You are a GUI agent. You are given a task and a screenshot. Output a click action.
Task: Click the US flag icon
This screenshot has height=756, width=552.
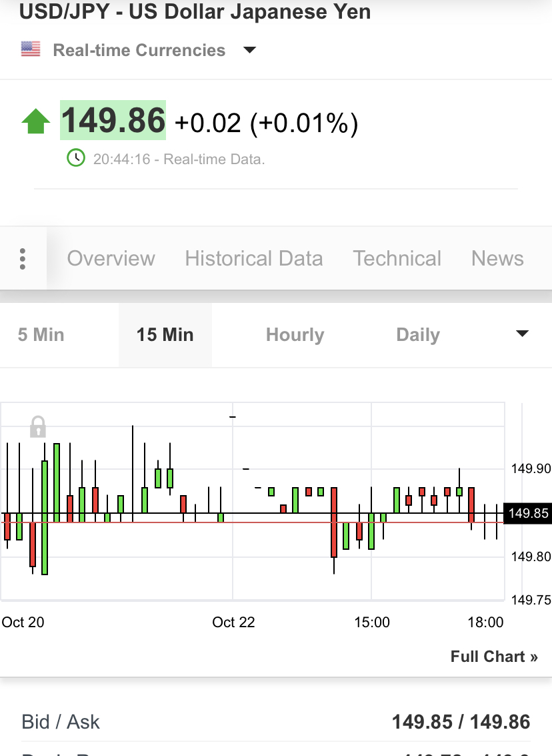point(31,49)
